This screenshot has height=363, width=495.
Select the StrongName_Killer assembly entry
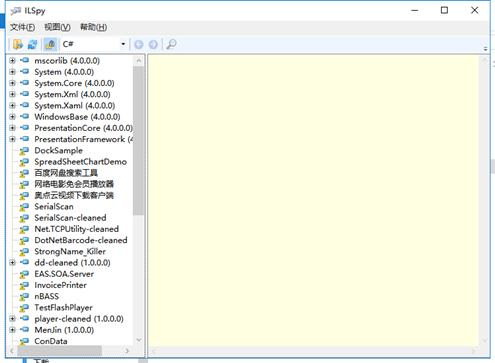pyautogui.click(x=70, y=252)
